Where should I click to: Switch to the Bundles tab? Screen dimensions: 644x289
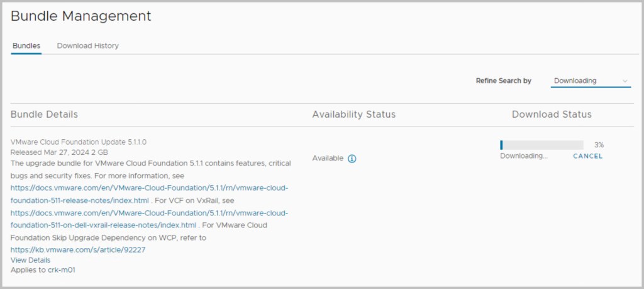coord(26,46)
